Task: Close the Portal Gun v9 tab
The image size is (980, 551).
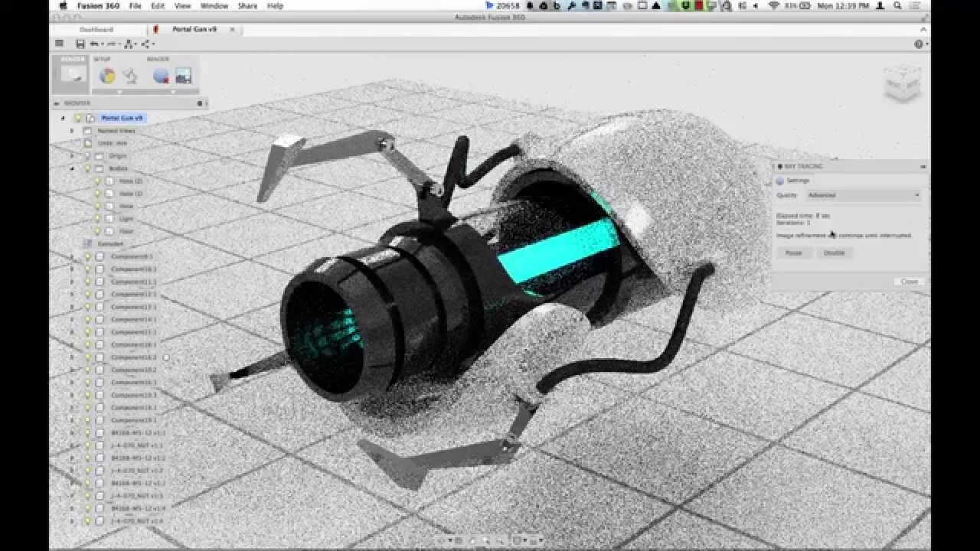Action: tap(233, 30)
